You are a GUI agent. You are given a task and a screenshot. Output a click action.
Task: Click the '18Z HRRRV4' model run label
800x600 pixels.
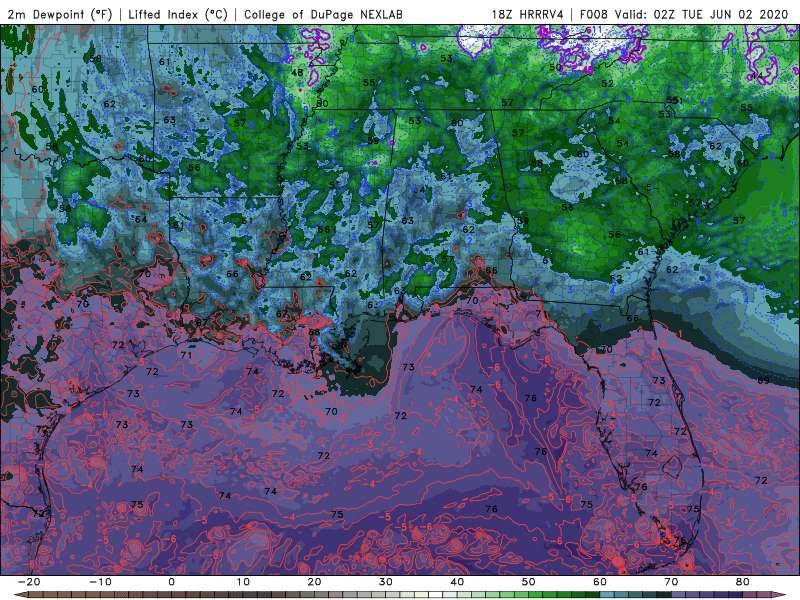click(x=527, y=14)
